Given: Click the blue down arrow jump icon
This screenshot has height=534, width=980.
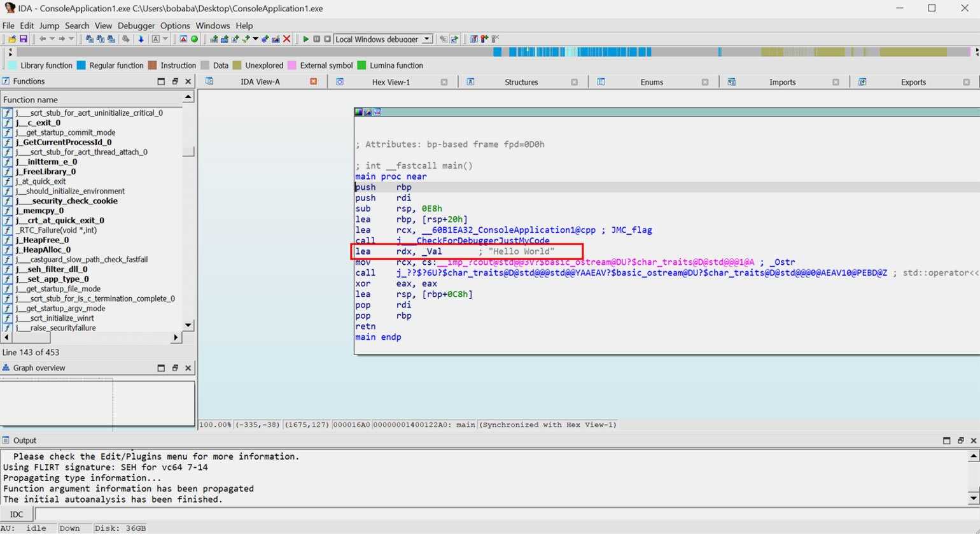Looking at the screenshot, I should tap(141, 39).
